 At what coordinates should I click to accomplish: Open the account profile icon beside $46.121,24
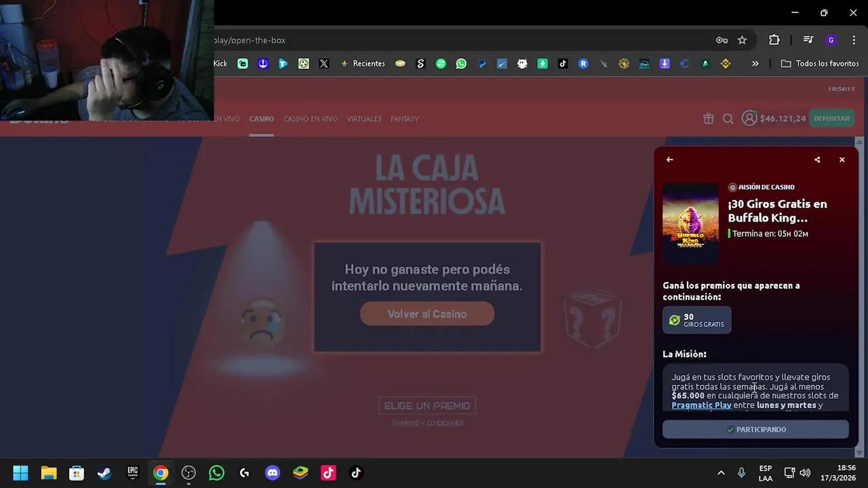click(749, 118)
